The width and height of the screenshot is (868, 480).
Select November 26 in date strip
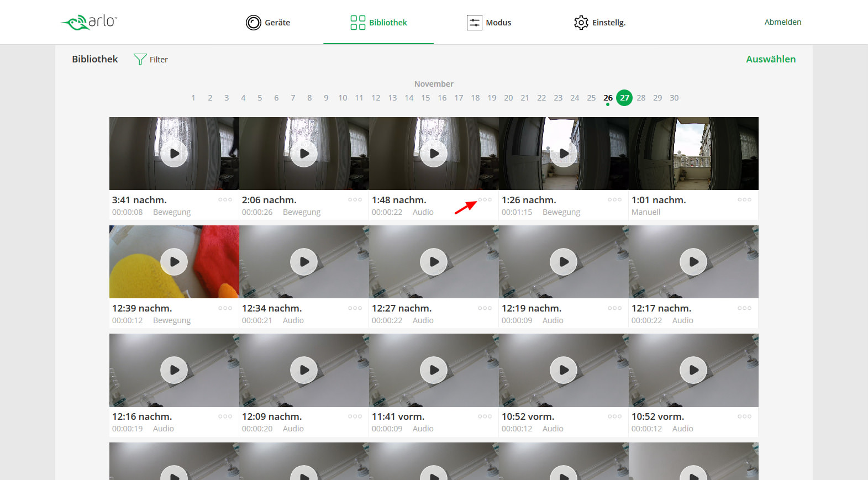click(x=608, y=98)
